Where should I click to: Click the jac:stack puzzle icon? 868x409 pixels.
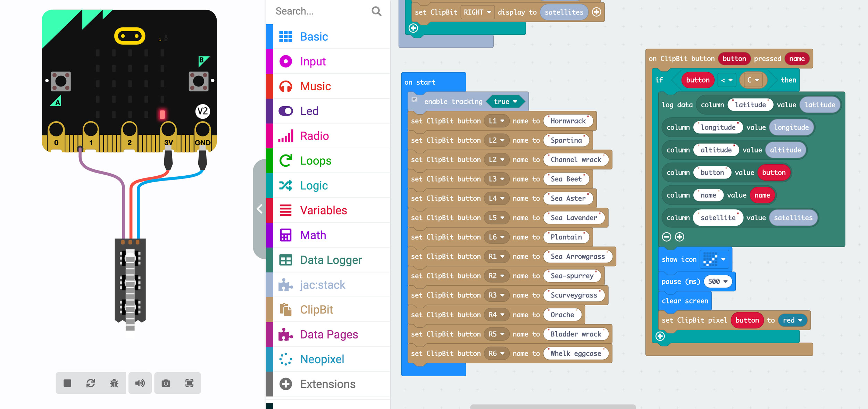point(286,285)
